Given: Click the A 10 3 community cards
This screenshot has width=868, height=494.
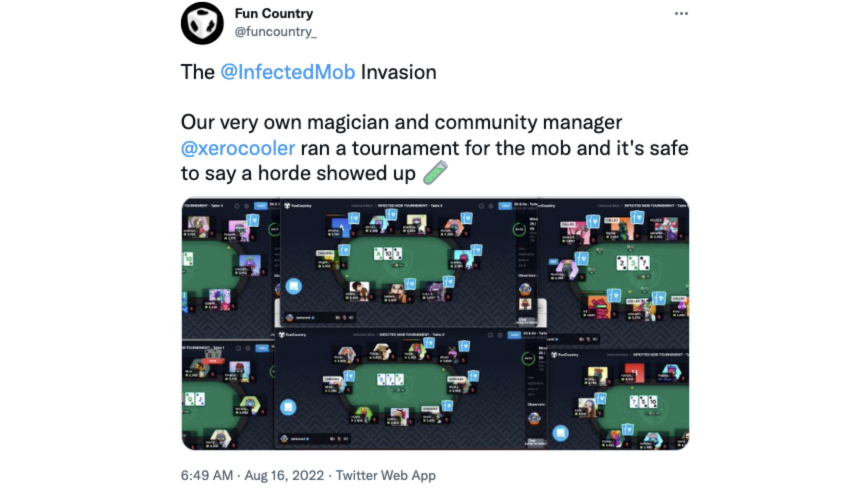Looking at the screenshot, I should coord(388,254).
